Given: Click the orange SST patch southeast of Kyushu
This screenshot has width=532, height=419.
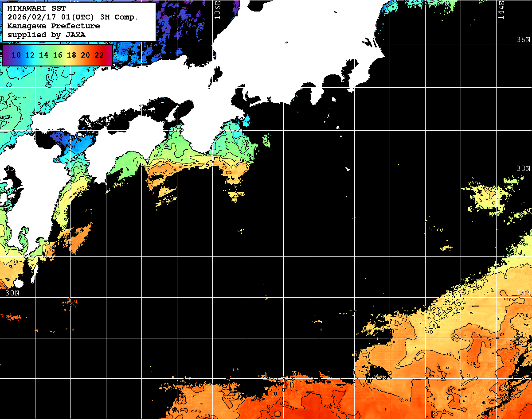Looking at the screenshot, I should pos(79,237).
